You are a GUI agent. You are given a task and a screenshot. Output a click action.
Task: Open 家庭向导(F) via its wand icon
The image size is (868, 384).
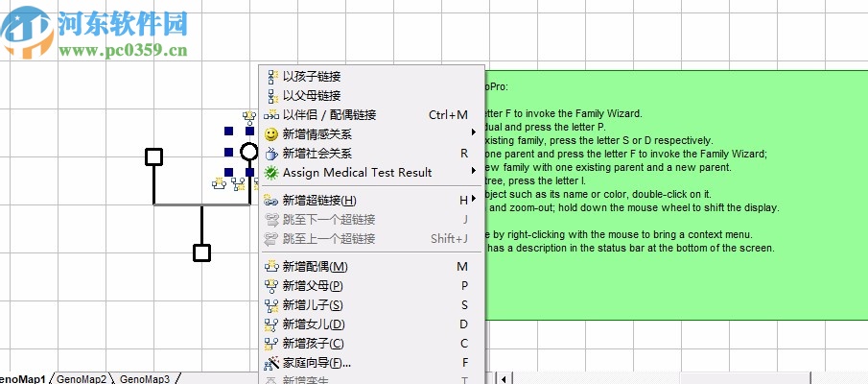271,363
